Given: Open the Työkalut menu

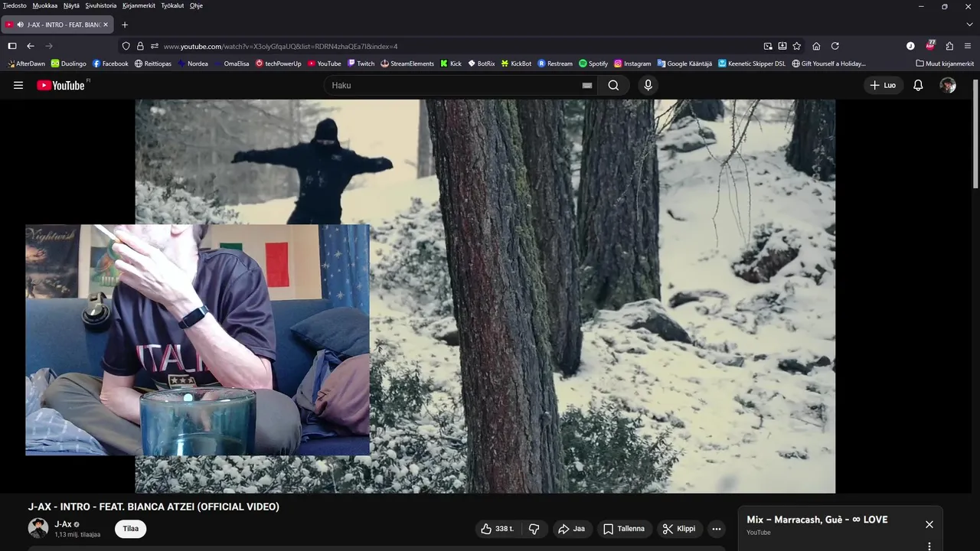Looking at the screenshot, I should tap(172, 5).
